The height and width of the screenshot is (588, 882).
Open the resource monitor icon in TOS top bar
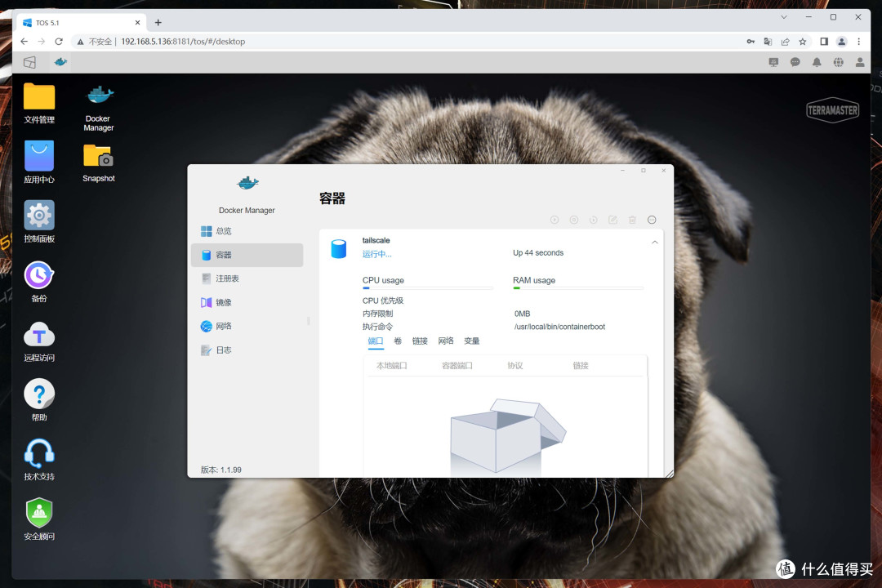[773, 62]
